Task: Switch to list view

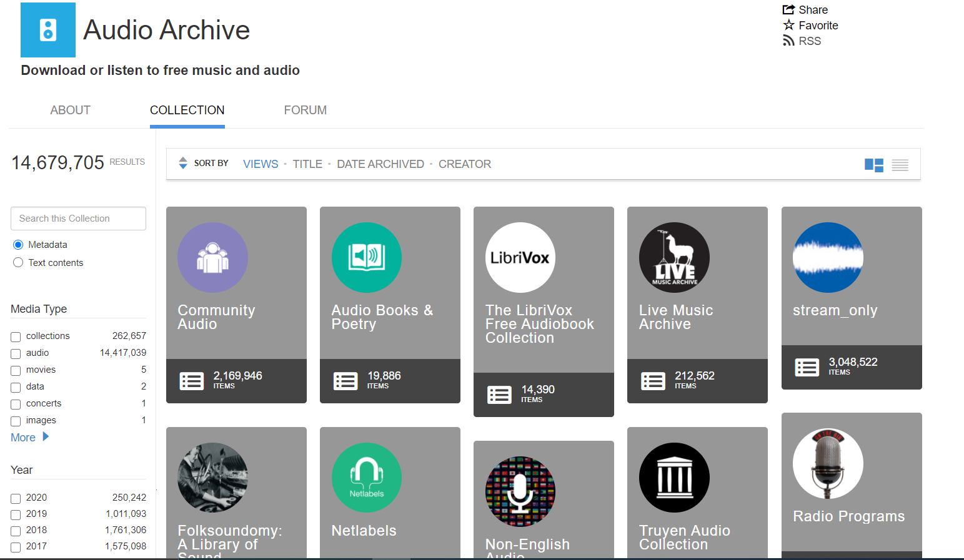Action: point(900,165)
